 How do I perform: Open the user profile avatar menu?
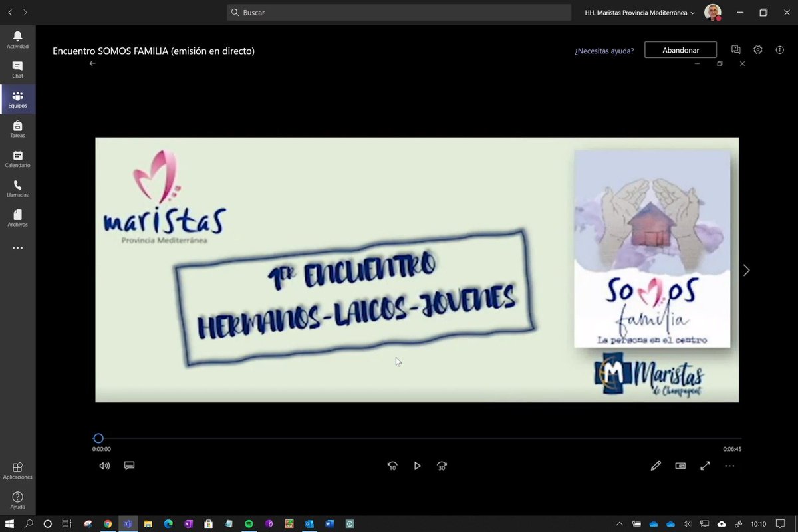(x=712, y=12)
